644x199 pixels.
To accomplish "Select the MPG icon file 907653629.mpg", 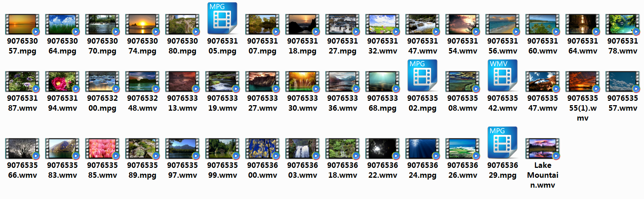I will point(503,143).
